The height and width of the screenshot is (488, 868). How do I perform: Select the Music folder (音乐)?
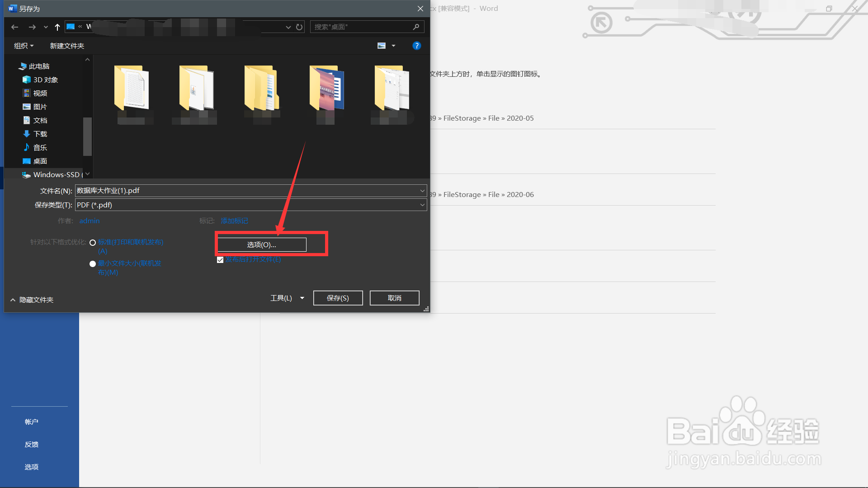(40, 147)
